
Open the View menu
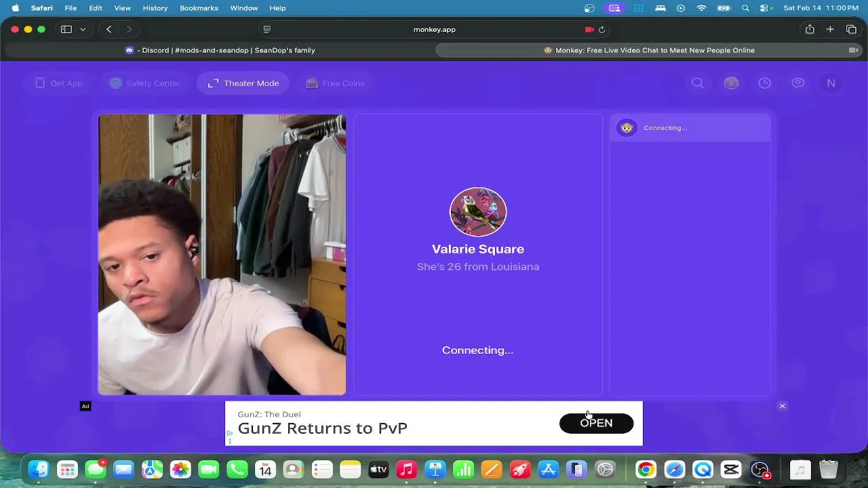click(122, 8)
